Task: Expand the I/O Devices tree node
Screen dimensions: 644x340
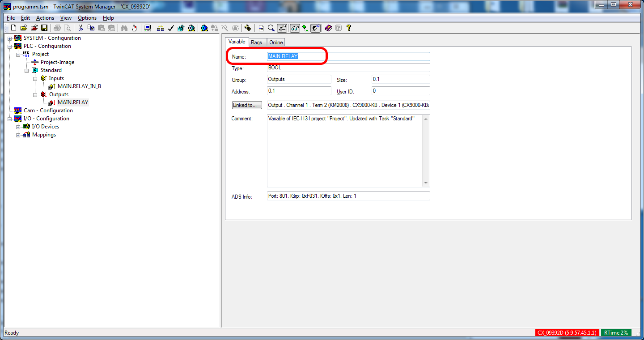Action: [18, 127]
